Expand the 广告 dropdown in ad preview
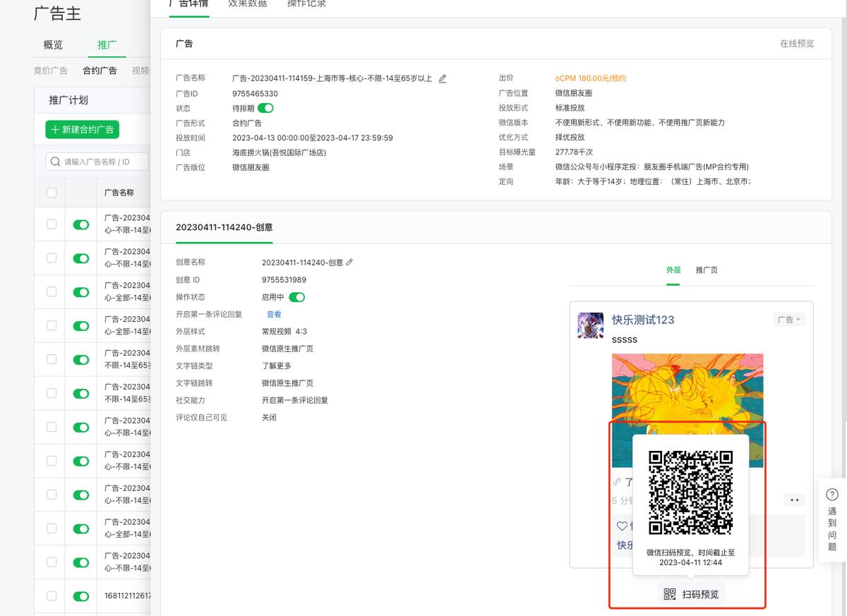 [788, 320]
